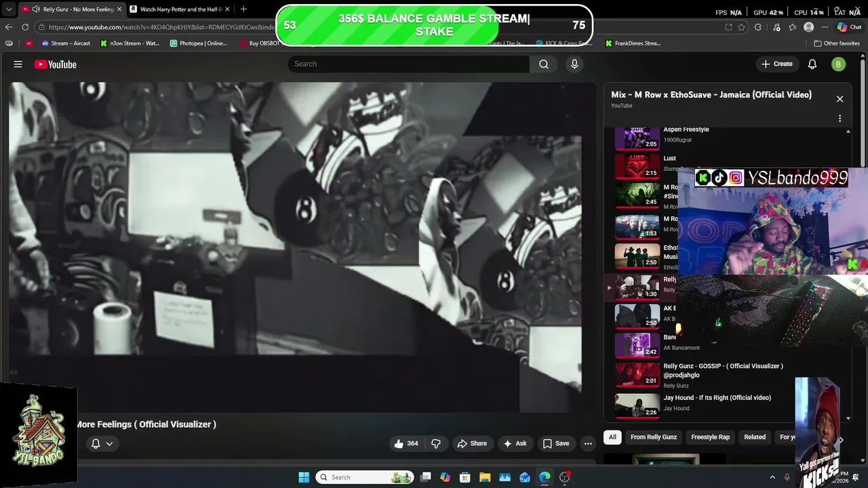Focus the YouTube search field
Image resolution: width=868 pixels, height=488 pixels.
click(408, 64)
